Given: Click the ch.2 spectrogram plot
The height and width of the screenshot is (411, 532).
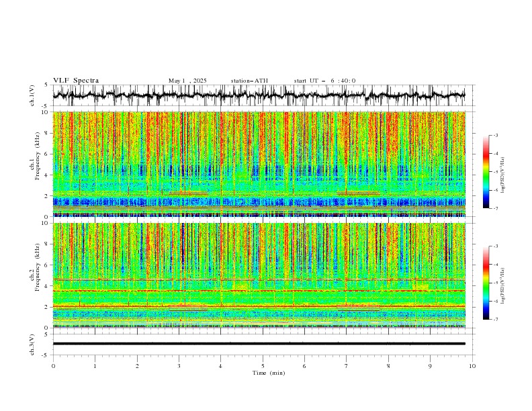Looking at the screenshot, I should pyautogui.click(x=259, y=275).
